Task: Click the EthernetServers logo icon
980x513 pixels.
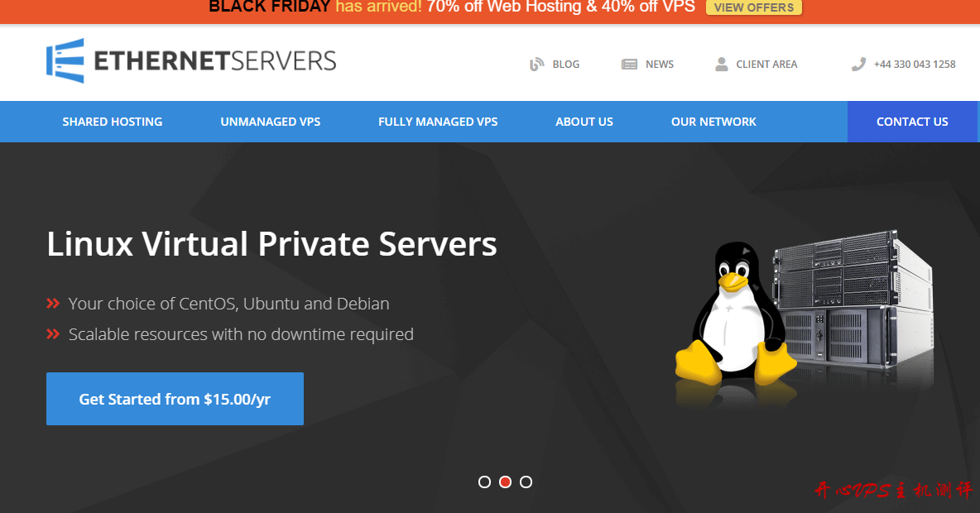Action: (65, 61)
